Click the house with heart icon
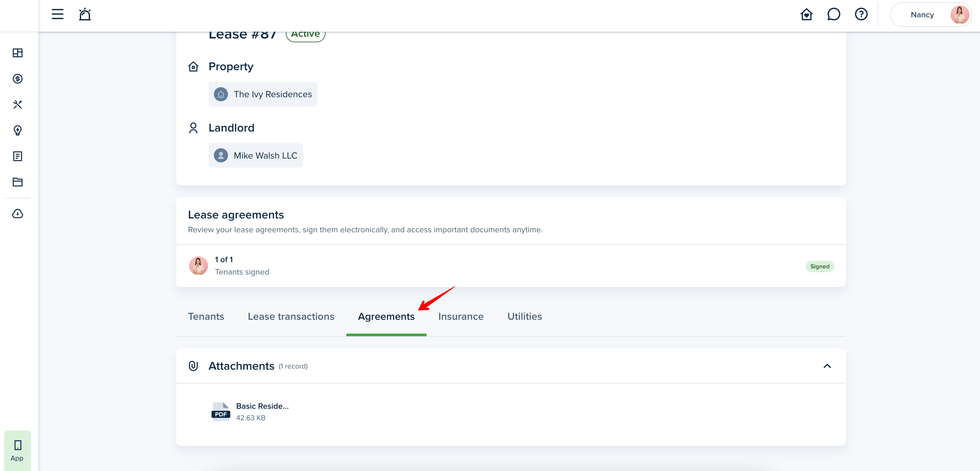Screen dimensions: 980x471 806,14
